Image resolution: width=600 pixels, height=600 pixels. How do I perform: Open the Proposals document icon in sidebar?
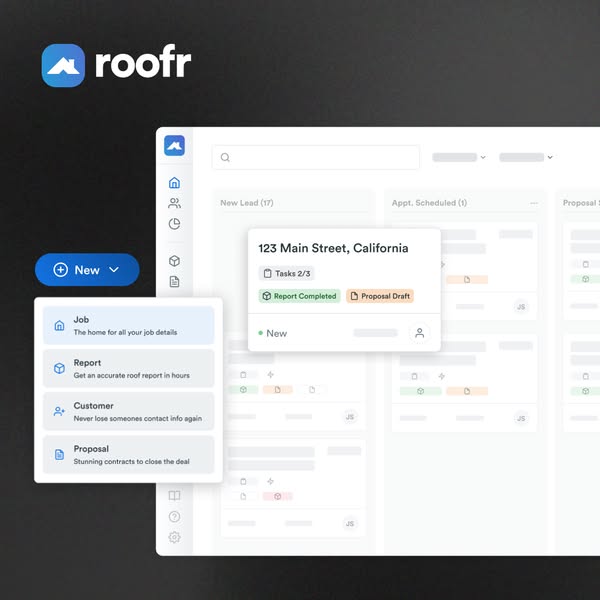point(174,282)
